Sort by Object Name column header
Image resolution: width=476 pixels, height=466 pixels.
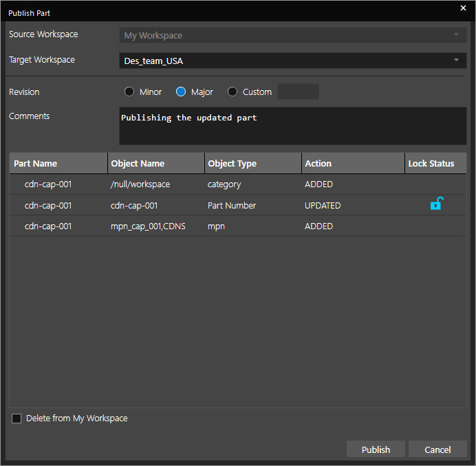tap(156, 163)
